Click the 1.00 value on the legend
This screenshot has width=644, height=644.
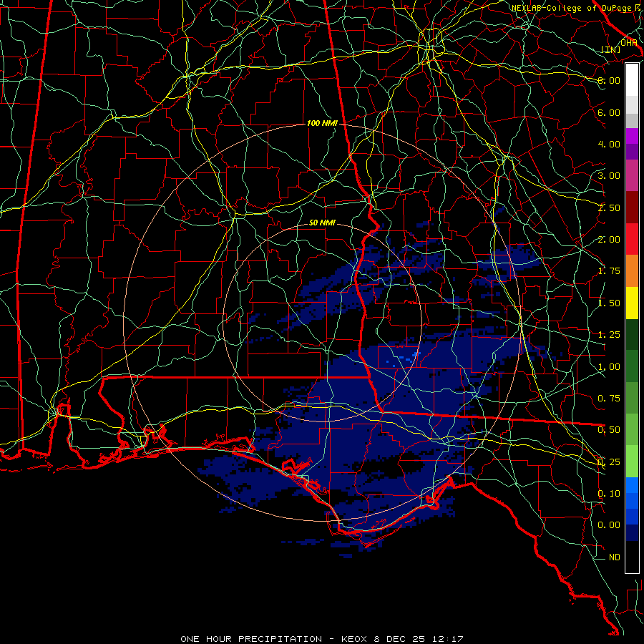(609, 367)
